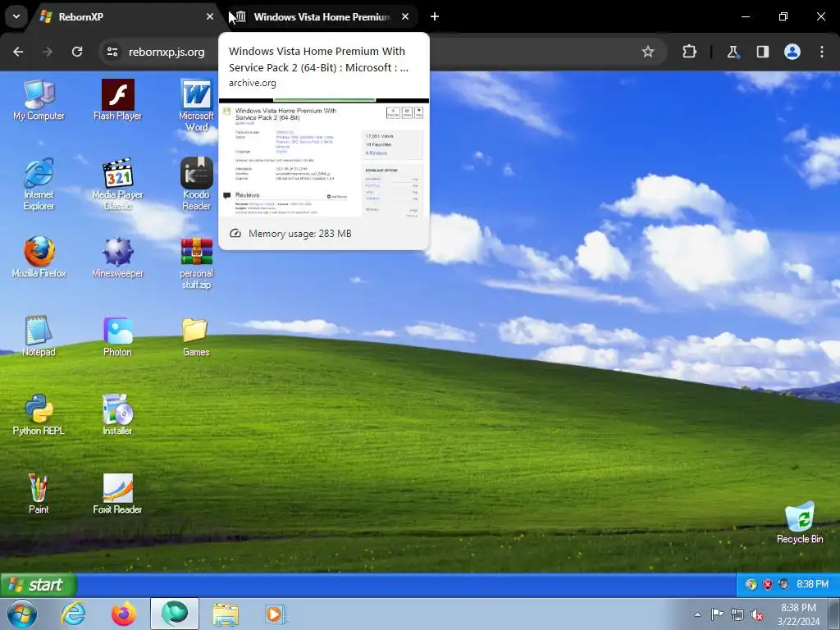The image size is (840, 630).
Task: Open the Notepad desktop icon
Action: 39,336
